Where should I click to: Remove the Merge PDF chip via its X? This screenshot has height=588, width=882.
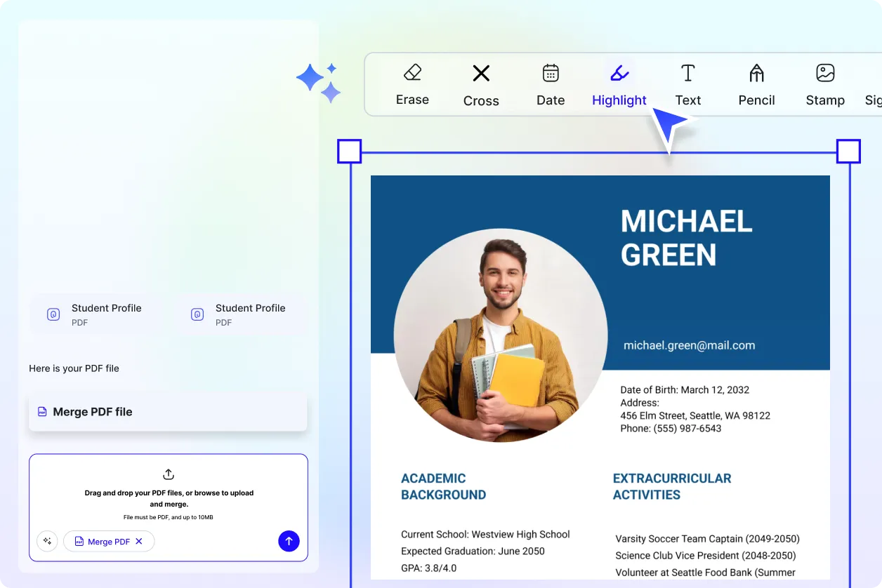click(140, 541)
